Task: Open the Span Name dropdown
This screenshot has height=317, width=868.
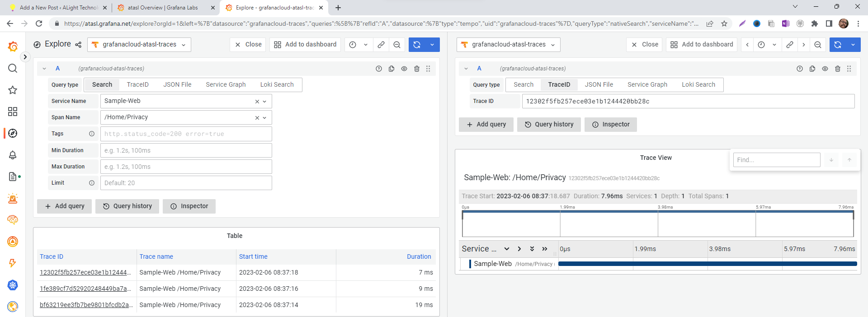Action: pos(264,118)
